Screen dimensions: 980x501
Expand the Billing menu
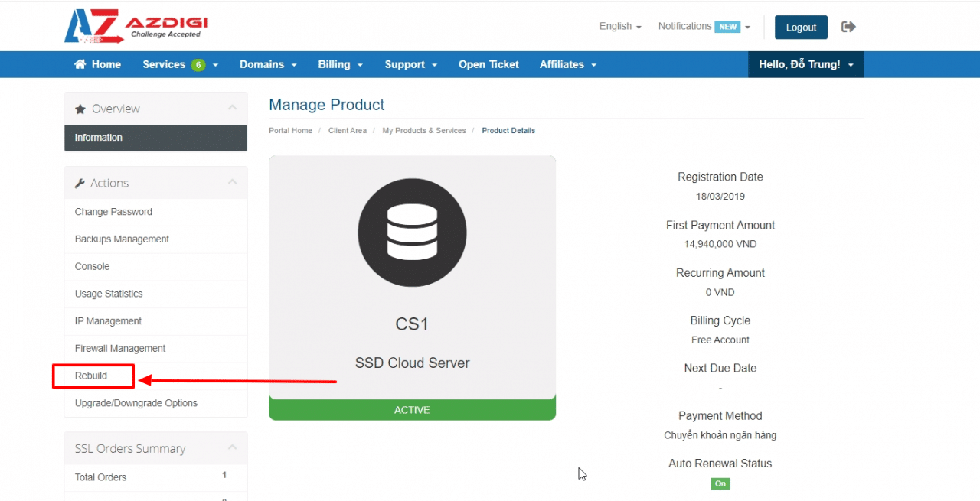click(x=340, y=65)
